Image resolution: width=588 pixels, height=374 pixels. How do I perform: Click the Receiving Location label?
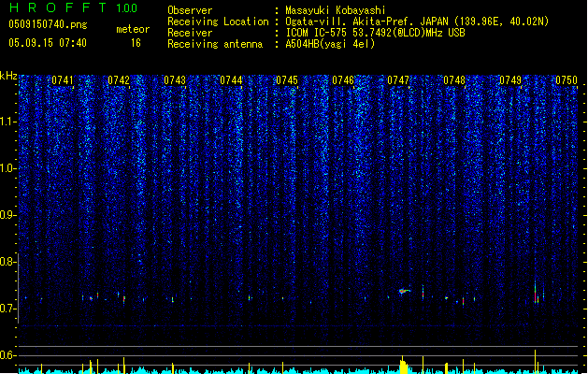click(x=218, y=22)
